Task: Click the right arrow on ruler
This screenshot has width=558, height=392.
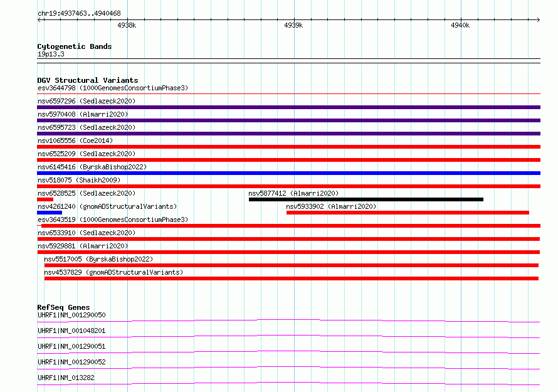Action: tap(538, 19)
